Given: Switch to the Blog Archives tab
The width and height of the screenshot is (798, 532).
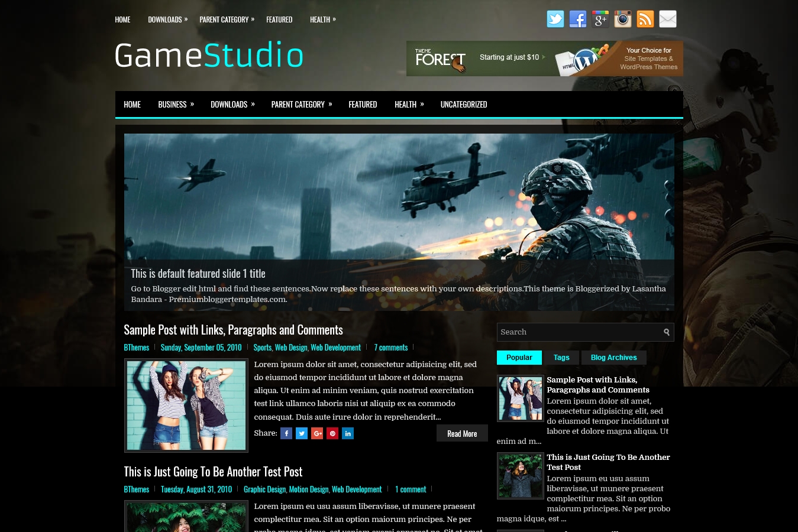Looking at the screenshot, I should tap(613, 358).
